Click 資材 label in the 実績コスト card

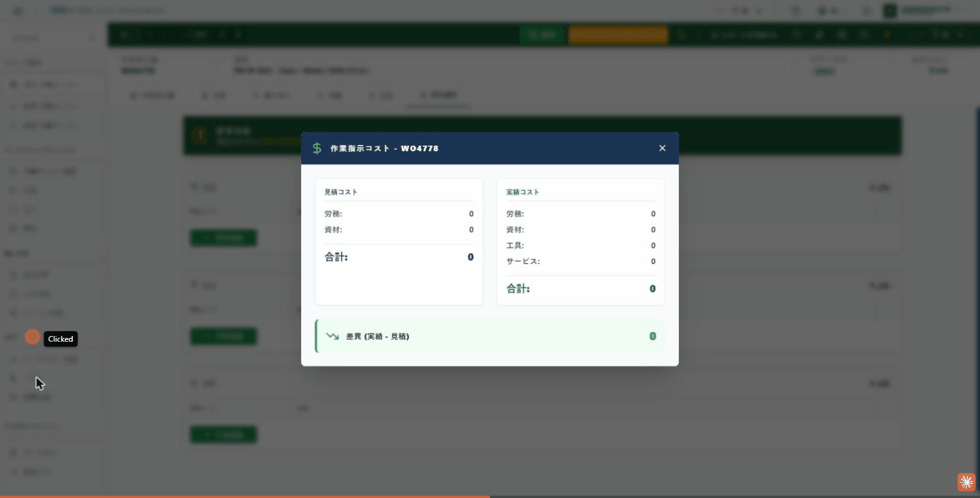tap(515, 229)
